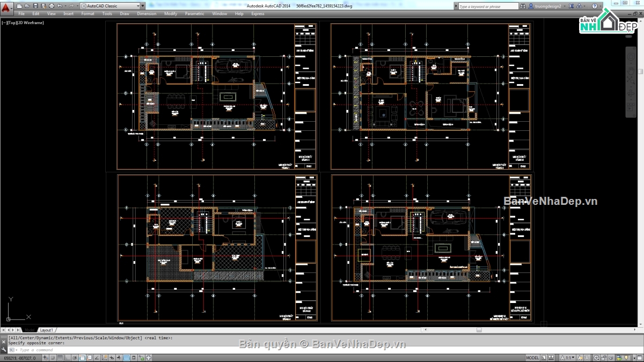Click the Type a command input field
Image resolution: width=644 pixels, height=362 pixels.
(x=161, y=350)
